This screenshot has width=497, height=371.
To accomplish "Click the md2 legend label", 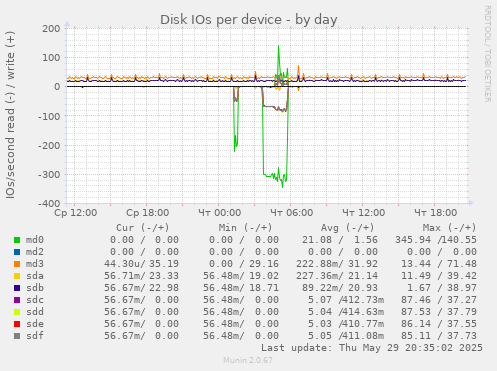I will pyautogui.click(x=35, y=252).
